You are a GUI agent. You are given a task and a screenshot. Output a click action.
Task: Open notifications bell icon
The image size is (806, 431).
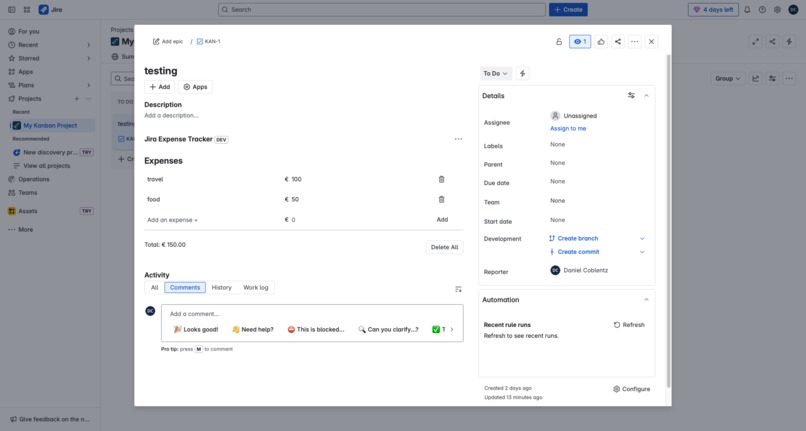747,10
